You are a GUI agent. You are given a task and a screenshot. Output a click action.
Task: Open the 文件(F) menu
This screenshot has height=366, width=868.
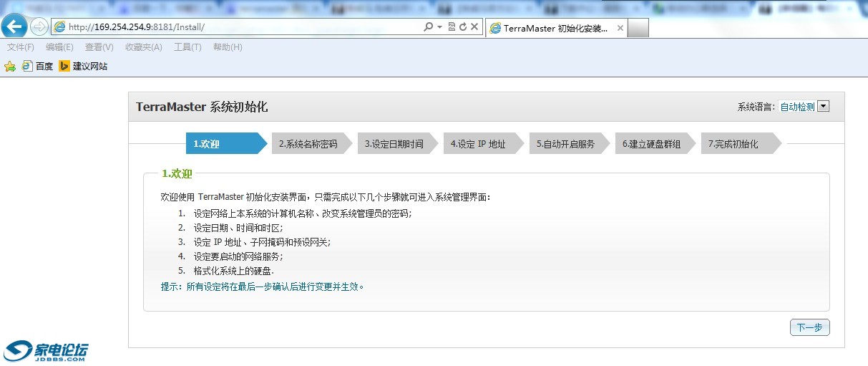click(x=21, y=47)
